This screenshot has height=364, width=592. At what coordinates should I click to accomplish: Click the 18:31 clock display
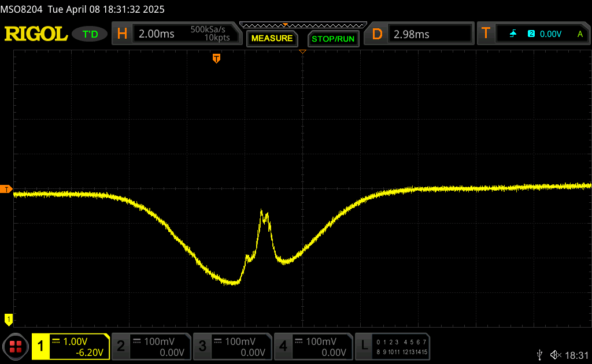coord(576,355)
